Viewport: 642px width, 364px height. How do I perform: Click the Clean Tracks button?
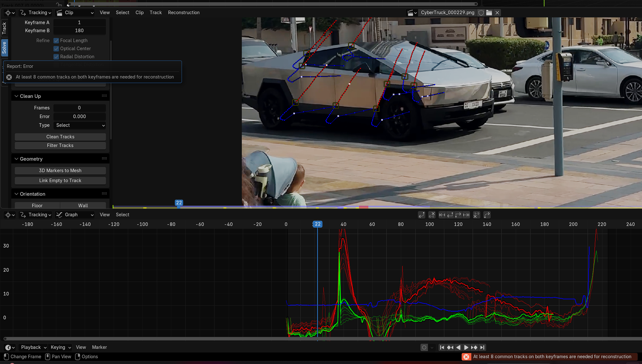60,137
